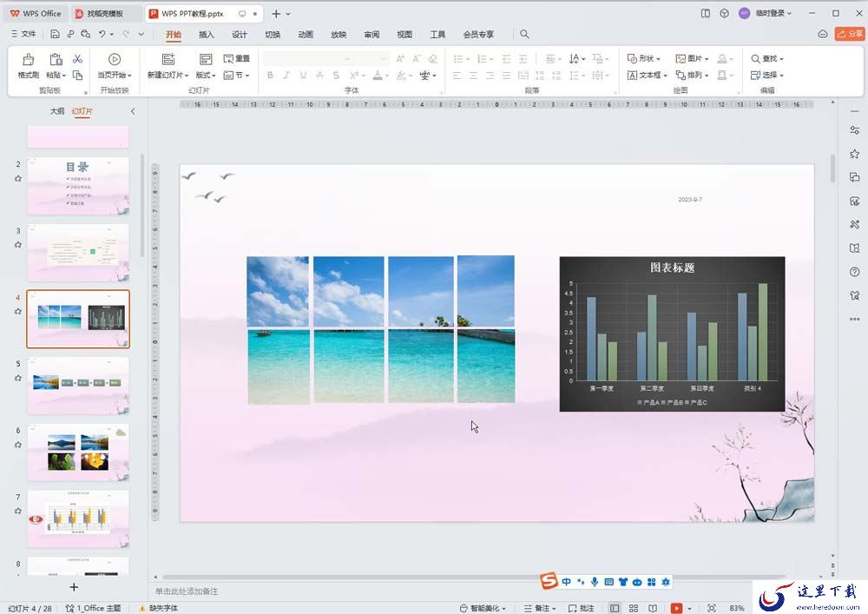The width and height of the screenshot is (868, 614).
Task: Click the red slideshow play icon in status bar
Action: [676, 608]
